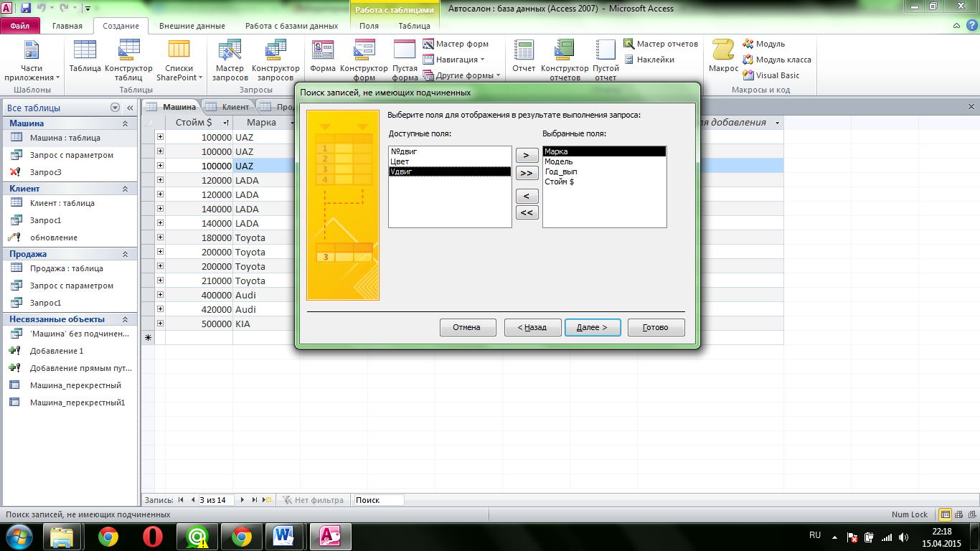Select Цвет in available fields list

point(450,161)
